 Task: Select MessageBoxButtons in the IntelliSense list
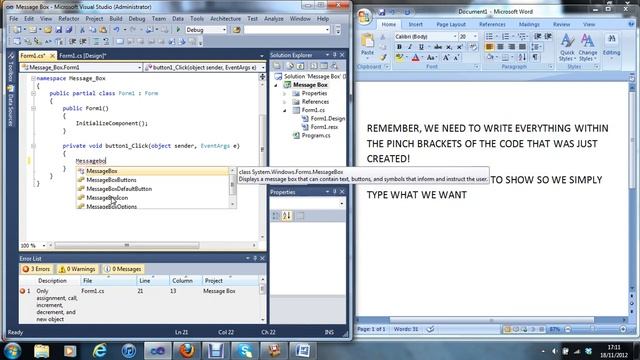tap(111, 180)
